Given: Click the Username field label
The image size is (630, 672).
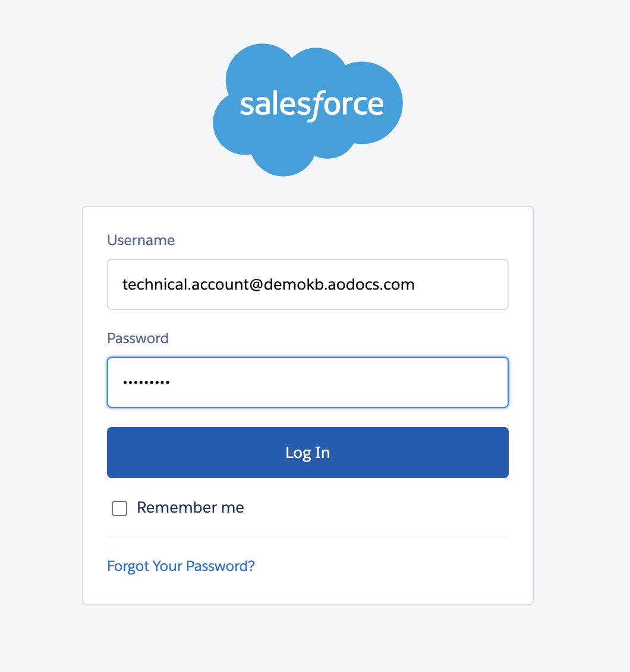Looking at the screenshot, I should click(141, 240).
